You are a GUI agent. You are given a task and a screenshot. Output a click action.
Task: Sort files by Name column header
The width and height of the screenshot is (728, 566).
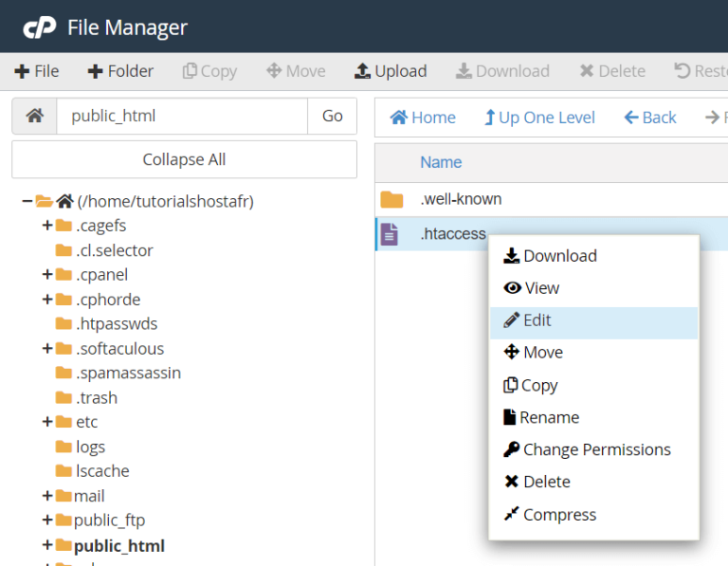click(441, 162)
